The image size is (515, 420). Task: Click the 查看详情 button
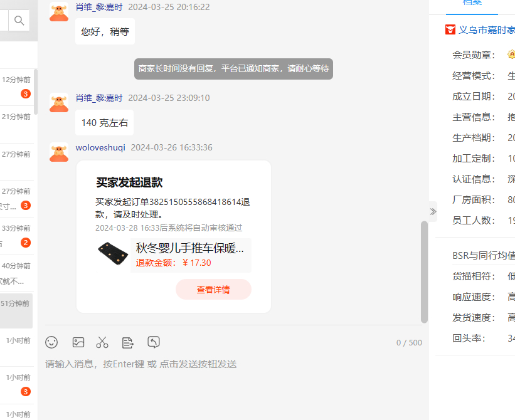pos(213,290)
